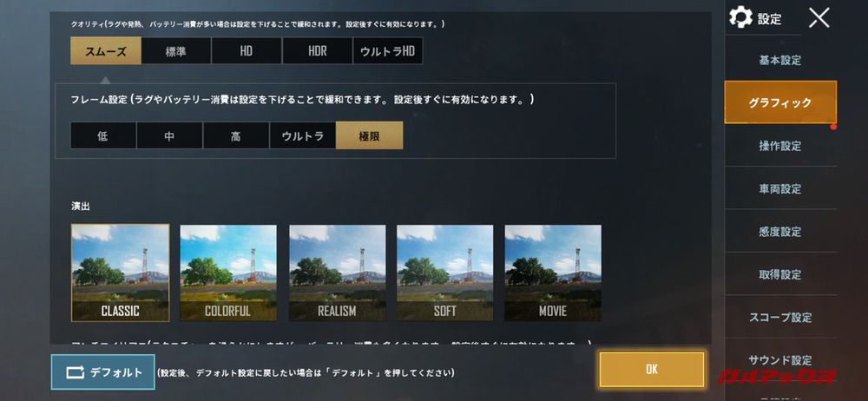Choose HDR graphics quality option
Image resolution: width=868 pixels, height=401 pixels.
click(317, 51)
